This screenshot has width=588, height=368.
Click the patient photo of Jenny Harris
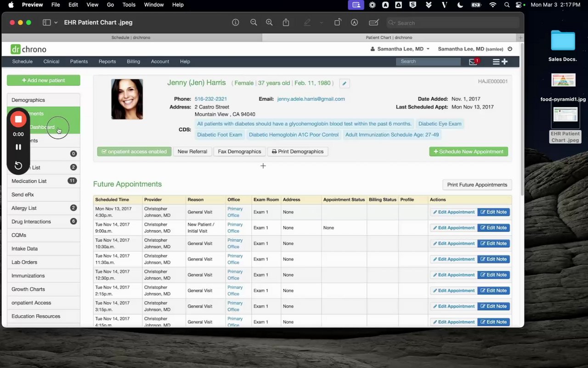[127, 99]
